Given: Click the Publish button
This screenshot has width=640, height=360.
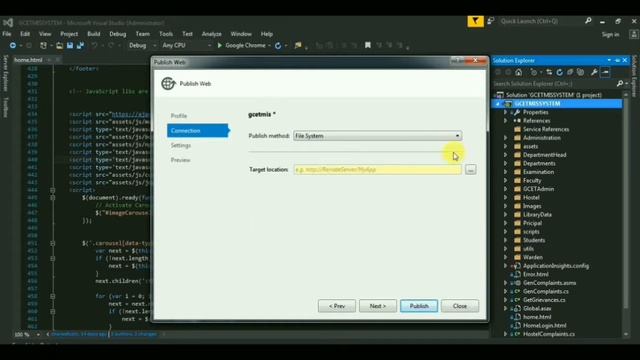Looking at the screenshot, I should coord(419,306).
